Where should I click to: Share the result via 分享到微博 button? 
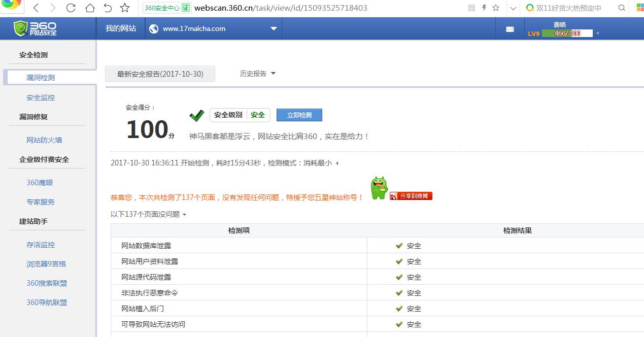coord(411,196)
